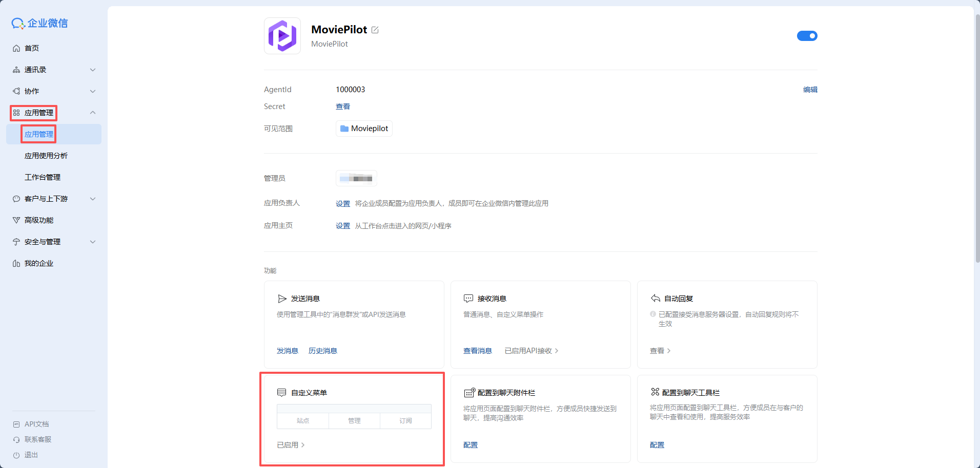
Task: Click the MoviePilot app logo
Action: point(282,36)
